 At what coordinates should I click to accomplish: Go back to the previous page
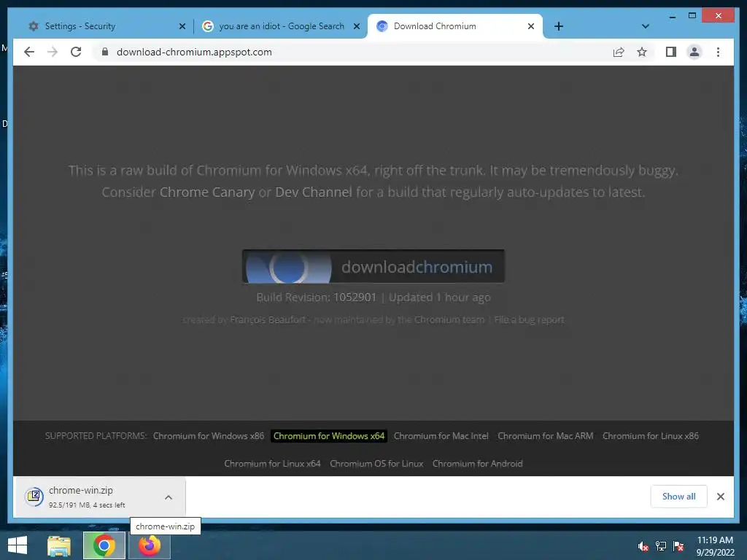(x=29, y=52)
